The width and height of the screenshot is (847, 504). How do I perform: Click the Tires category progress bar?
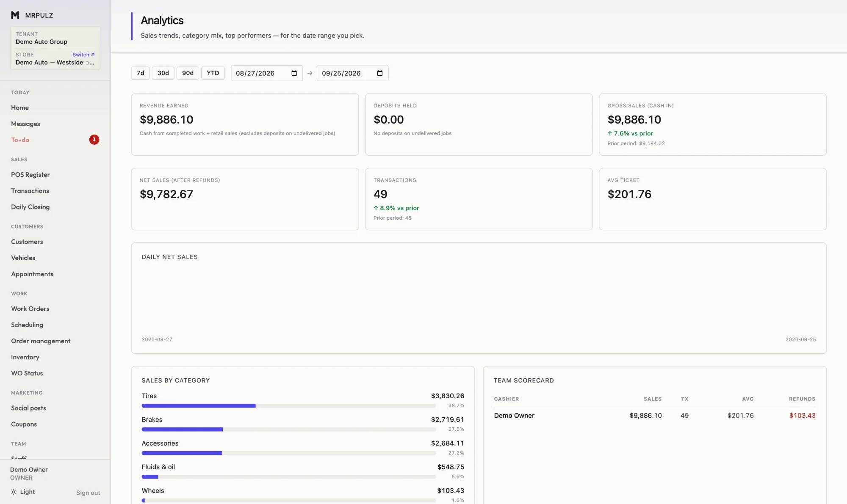[x=289, y=406]
